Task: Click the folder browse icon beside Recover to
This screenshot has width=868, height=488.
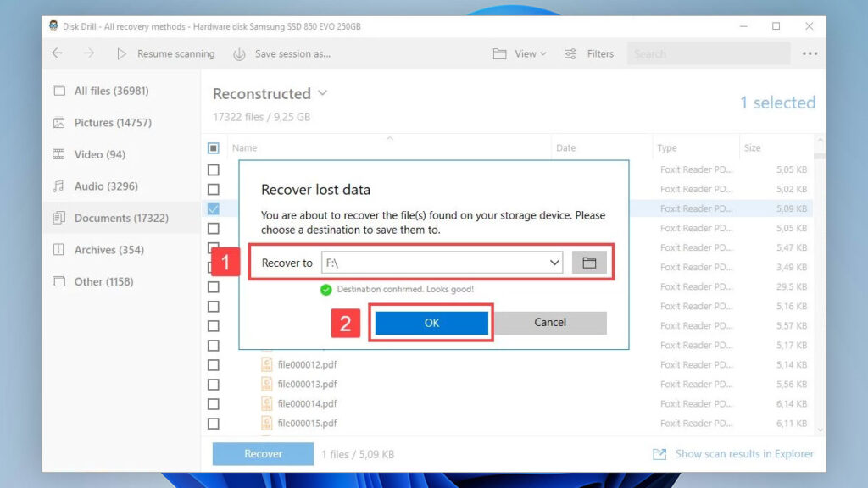Action: coord(589,262)
